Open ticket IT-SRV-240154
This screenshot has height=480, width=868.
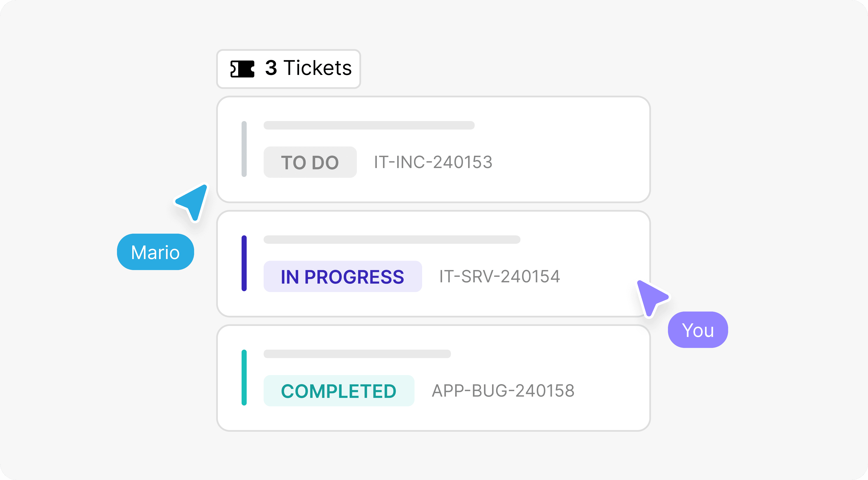[x=499, y=276]
